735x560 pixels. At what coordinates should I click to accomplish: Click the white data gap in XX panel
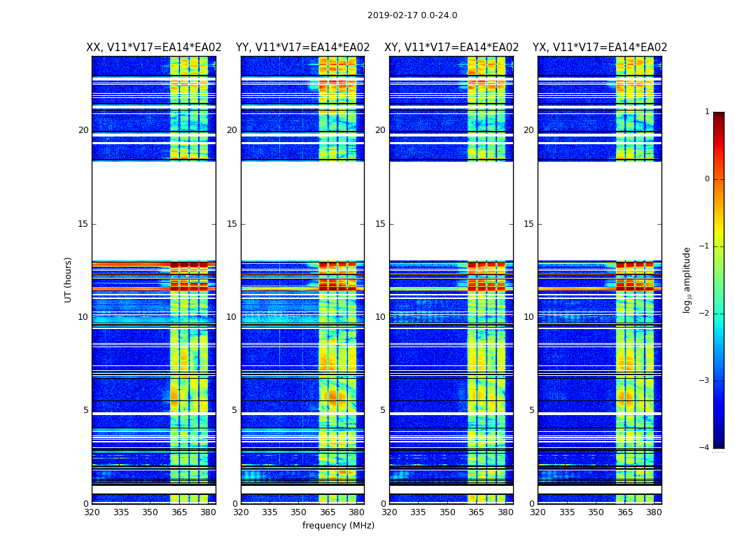(x=154, y=211)
